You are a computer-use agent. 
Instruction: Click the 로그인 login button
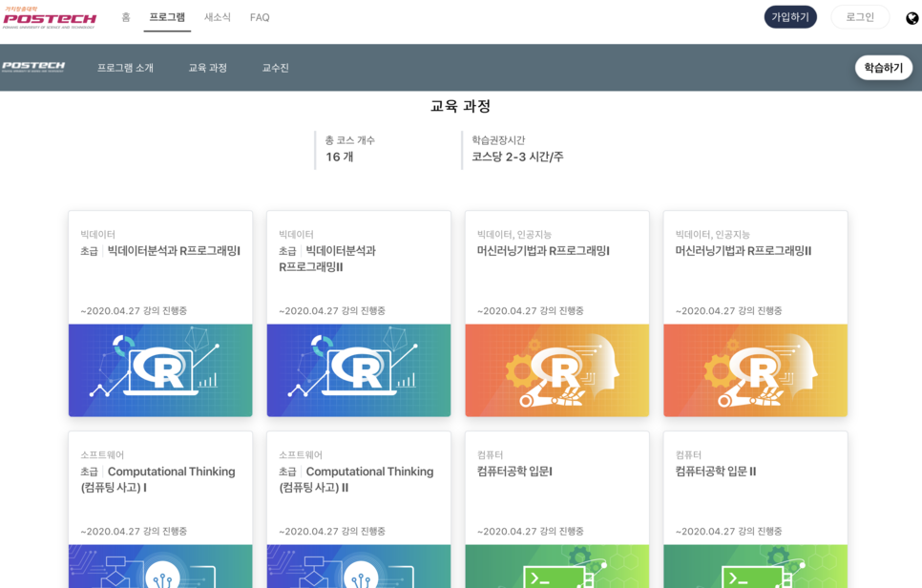coord(860,17)
